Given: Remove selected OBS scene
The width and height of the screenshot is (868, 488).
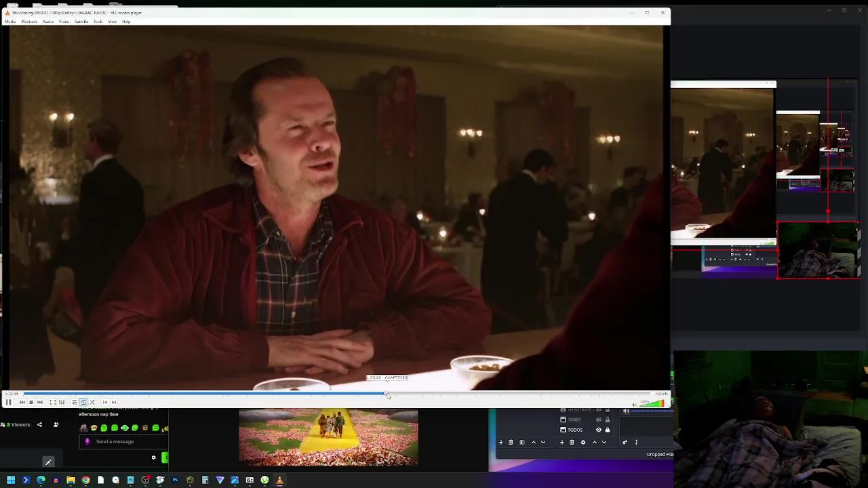Looking at the screenshot, I should coord(511,442).
